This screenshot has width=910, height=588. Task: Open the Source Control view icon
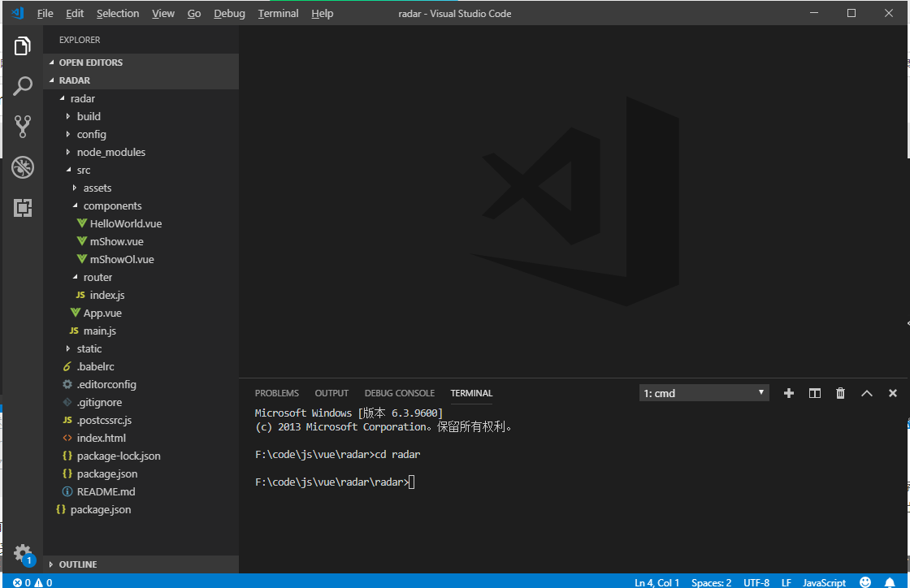pyautogui.click(x=23, y=127)
